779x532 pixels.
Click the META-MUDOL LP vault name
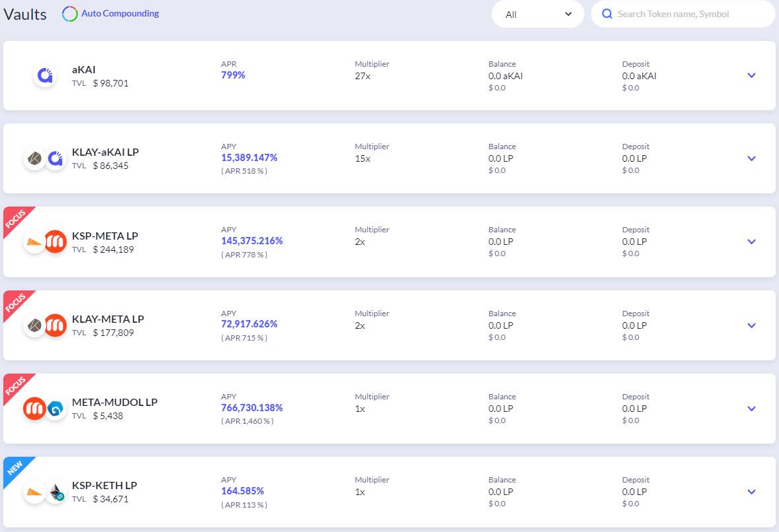(114, 402)
